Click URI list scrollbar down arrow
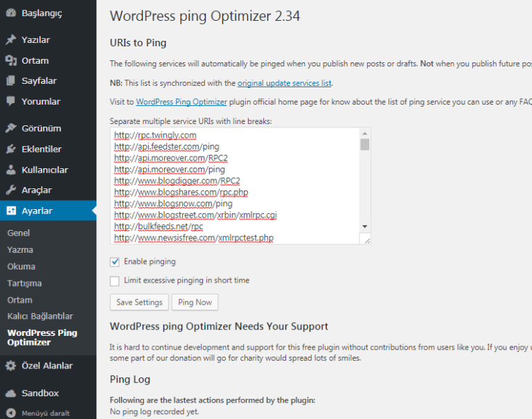The height and width of the screenshot is (419, 532). [x=365, y=226]
